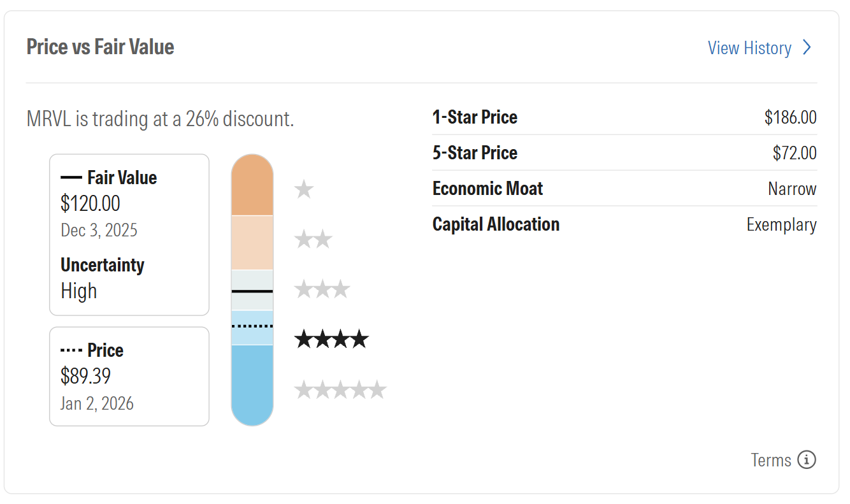Click the light peach 2-star gauge segment
850x504 pixels.
[x=252, y=243]
